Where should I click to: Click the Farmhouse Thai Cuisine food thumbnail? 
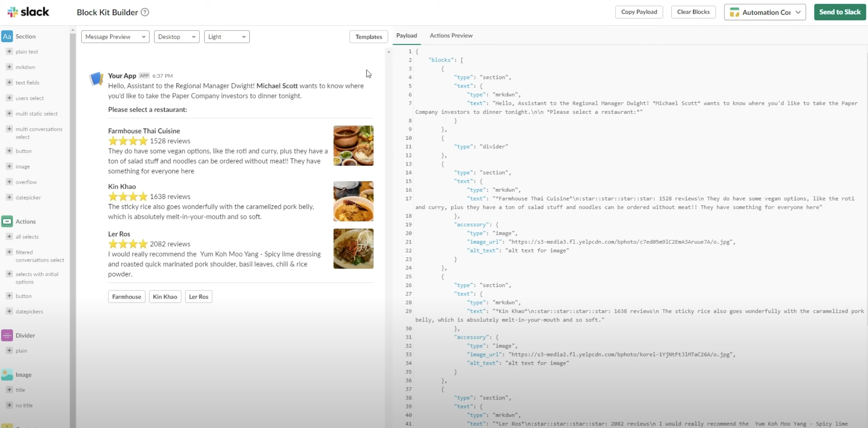[353, 146]
